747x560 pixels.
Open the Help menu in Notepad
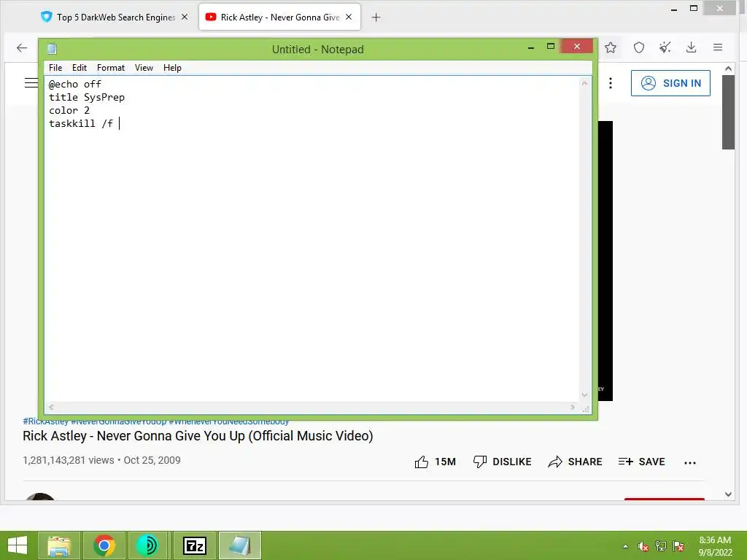coord(172,68)
